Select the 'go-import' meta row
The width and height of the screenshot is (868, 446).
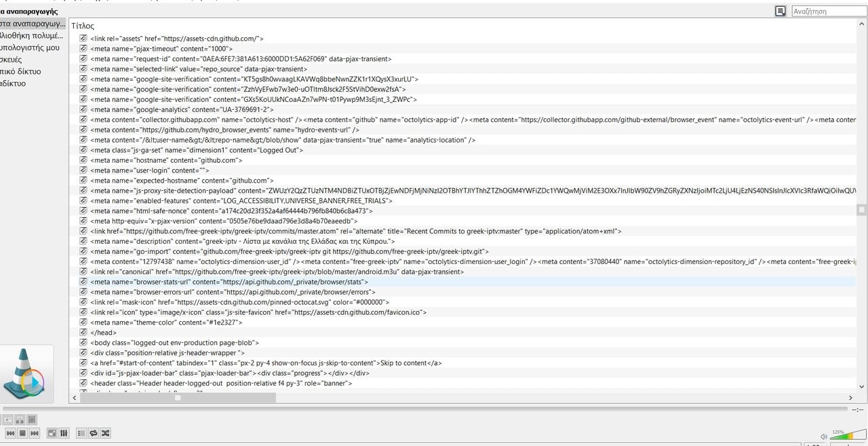pyautogui.click(x=463, y=251)
